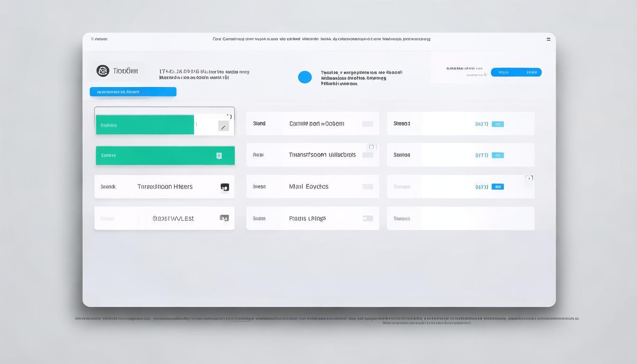Click the small icon on second green row
This screenshot has width=637, height=364.
click(x=218, y=155)
